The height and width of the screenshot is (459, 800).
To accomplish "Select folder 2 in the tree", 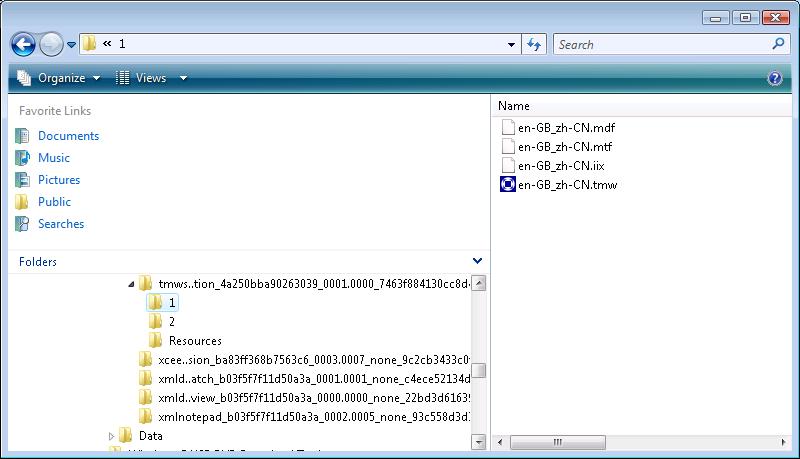I will click(x=171, y=322).
